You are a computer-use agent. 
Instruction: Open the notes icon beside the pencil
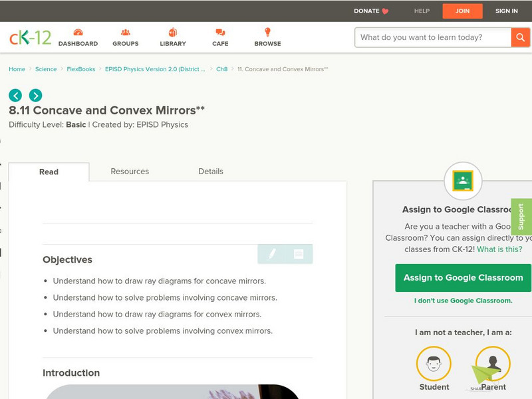coord(299,254)
